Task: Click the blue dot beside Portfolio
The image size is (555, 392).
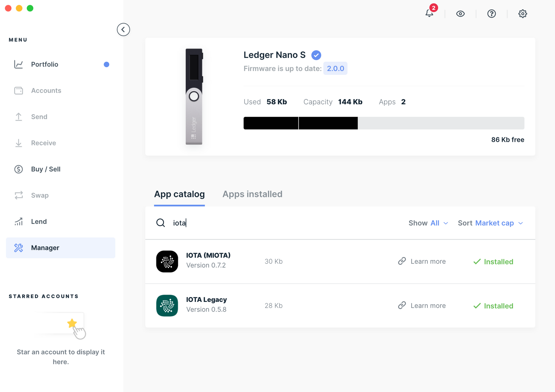Action: point(106,64)
